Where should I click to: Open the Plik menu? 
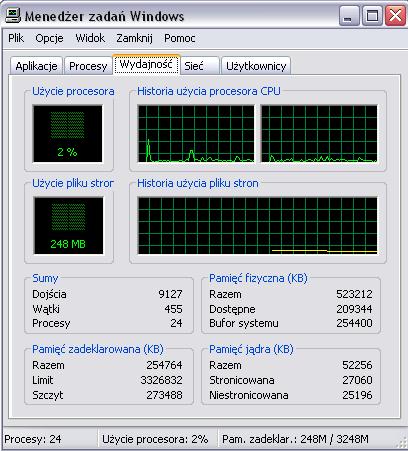(16, 38)
